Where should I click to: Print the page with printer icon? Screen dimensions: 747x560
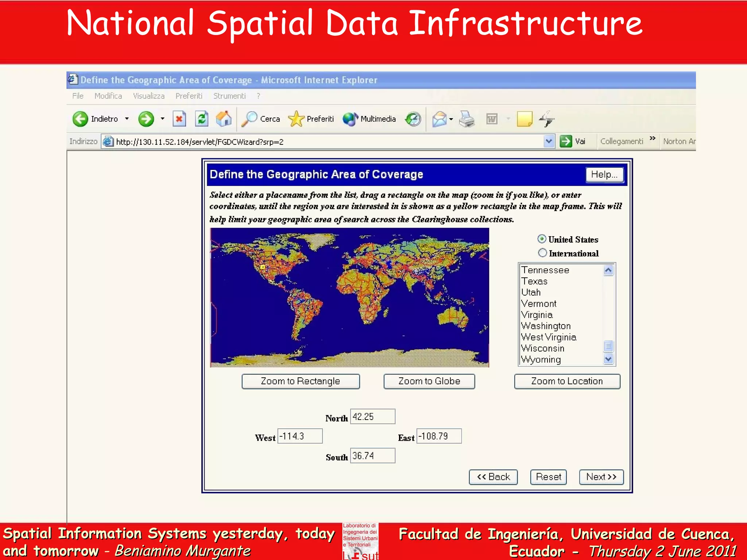tap(467, 119)
